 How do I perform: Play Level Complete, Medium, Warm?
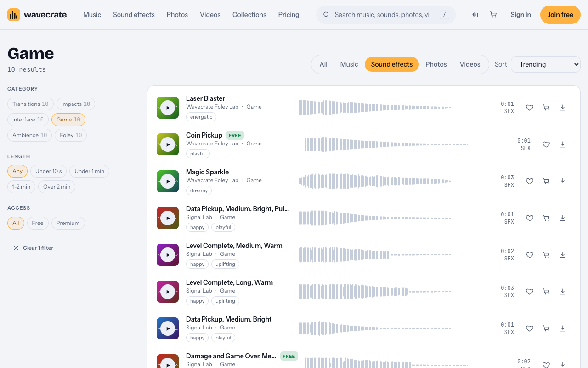click(x=168, y=255)
